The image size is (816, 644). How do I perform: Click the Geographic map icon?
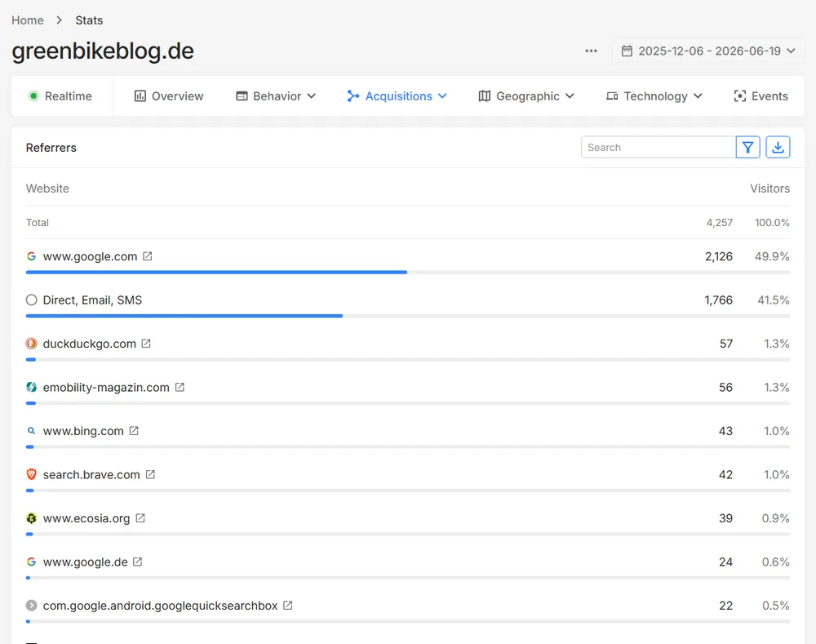pyautogui.click(x=485, y=96)
